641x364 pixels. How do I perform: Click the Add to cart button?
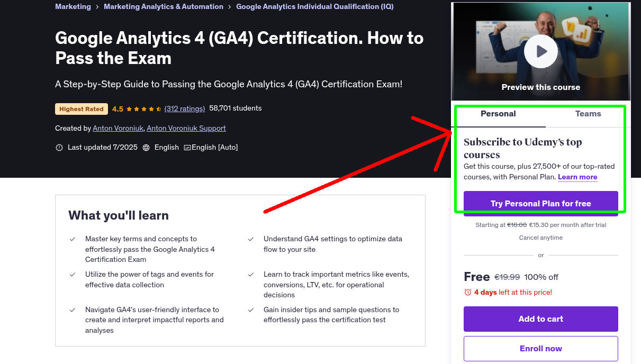[x=540, y=319]
